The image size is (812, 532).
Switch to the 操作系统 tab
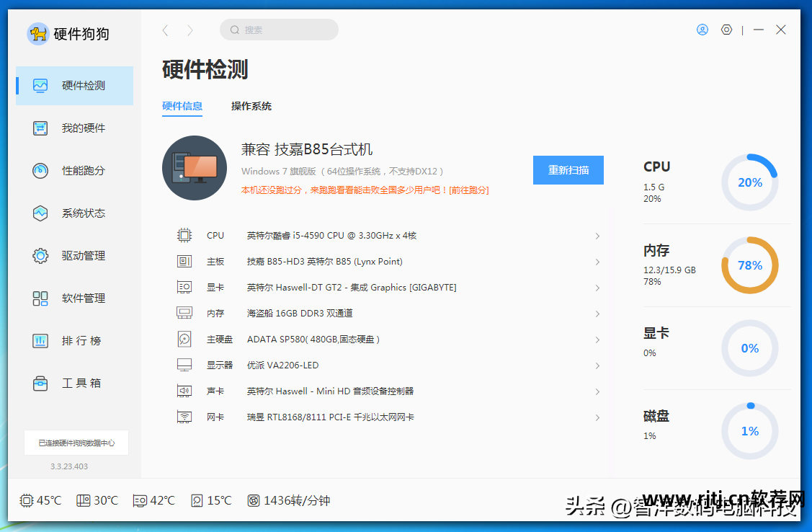[251, 106]
